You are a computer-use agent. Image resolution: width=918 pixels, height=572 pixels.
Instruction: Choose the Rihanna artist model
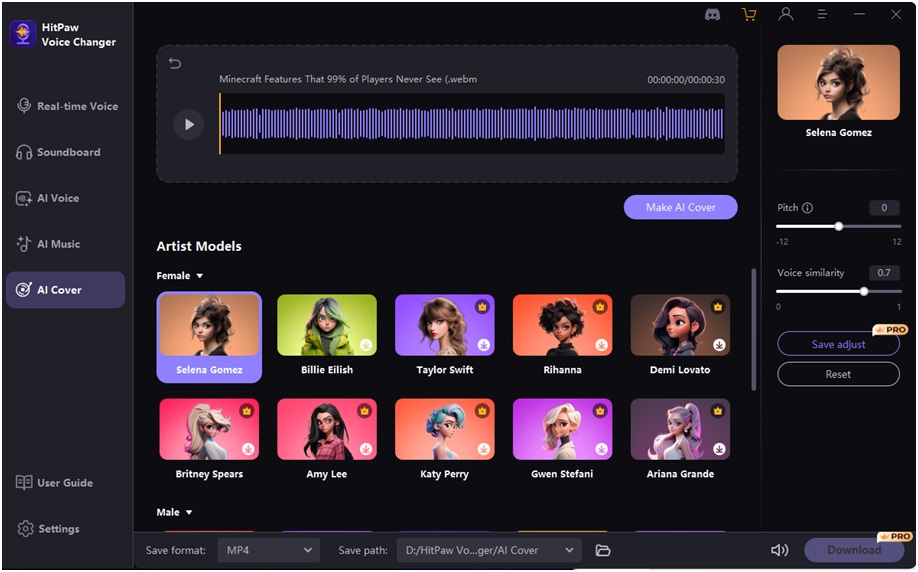click(x=562, y=335)
